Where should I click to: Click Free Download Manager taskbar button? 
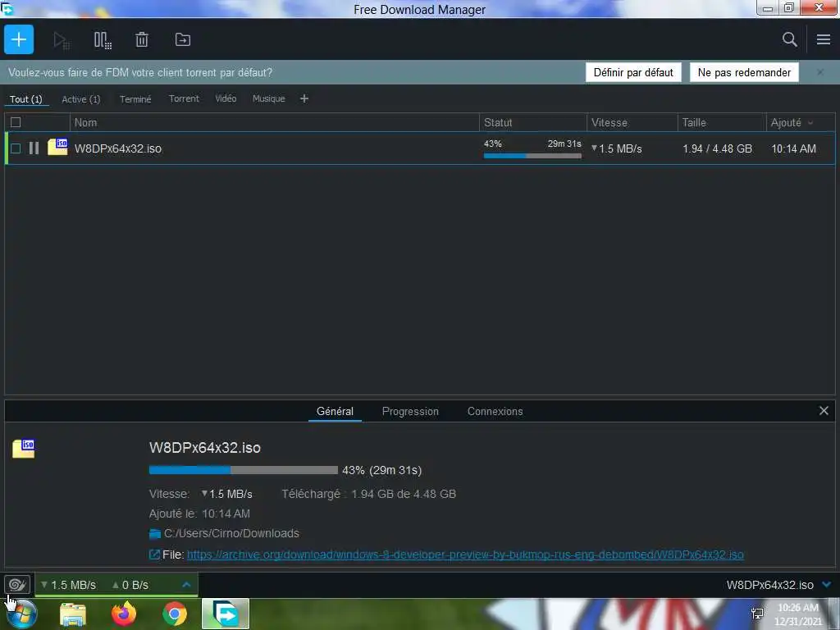[226, 614]
